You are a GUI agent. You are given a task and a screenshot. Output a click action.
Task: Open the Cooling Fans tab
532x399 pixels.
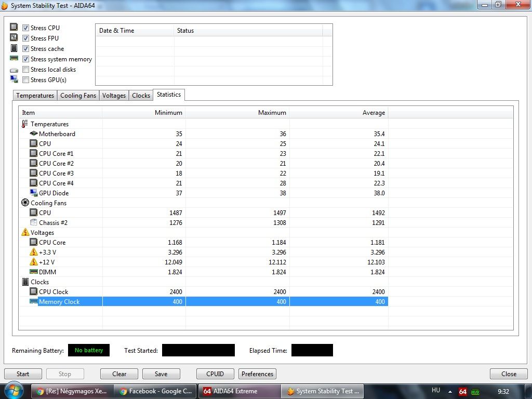[78, 96]
